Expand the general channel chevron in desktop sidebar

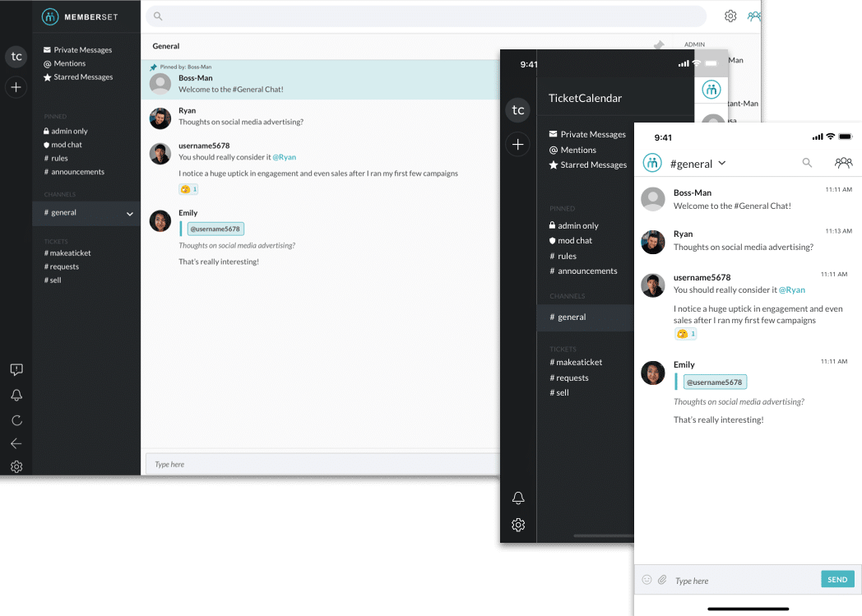129,214
